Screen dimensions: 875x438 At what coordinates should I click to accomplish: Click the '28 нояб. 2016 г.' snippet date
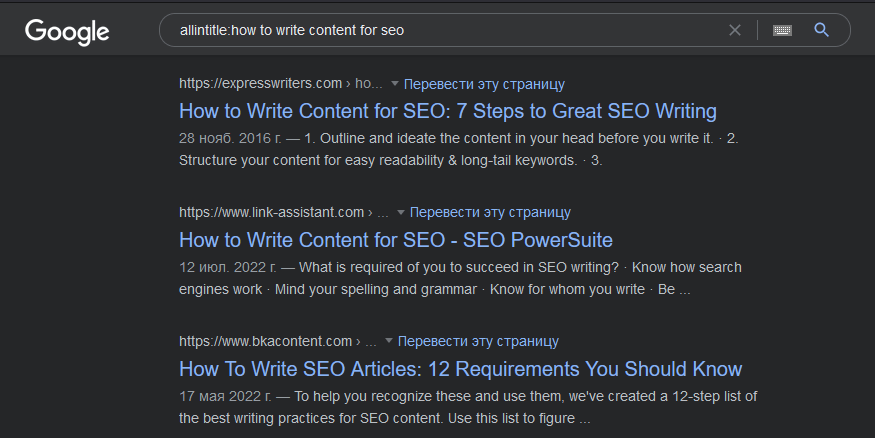pyautogui.click(x=230, y=138)
